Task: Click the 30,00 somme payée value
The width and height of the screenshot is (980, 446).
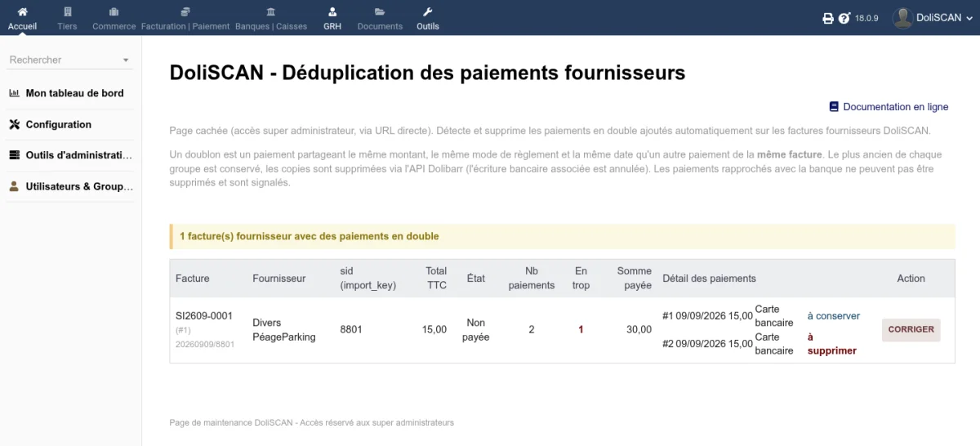Action: [x=639, y=330]
